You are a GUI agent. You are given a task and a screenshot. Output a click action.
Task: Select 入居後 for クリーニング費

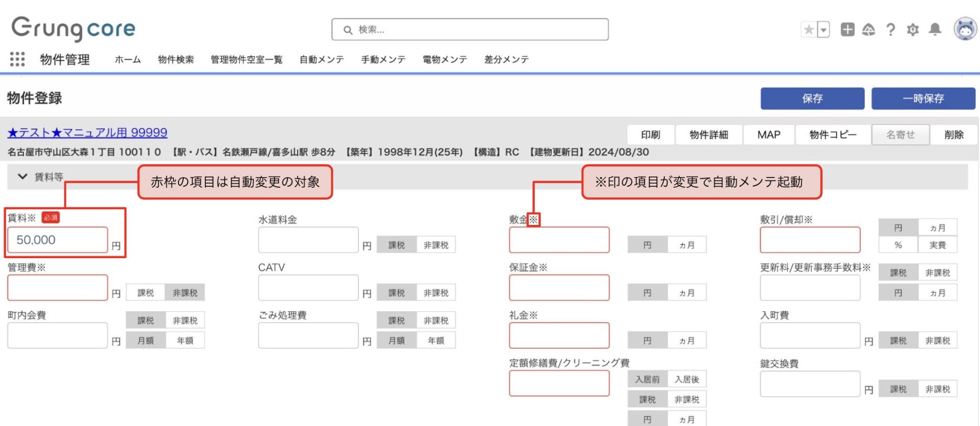pyautogui.click(x=687, y=380)
